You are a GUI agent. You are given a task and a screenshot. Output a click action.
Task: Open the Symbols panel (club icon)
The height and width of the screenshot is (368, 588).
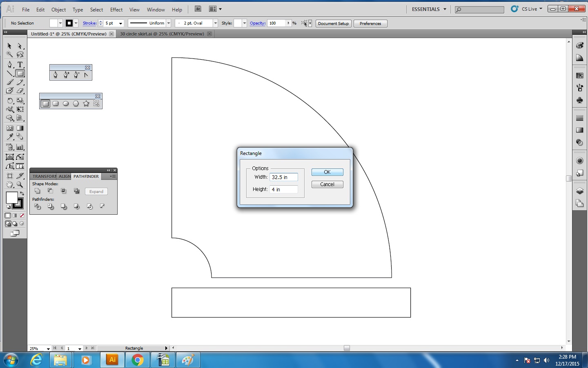click(579, 100)
